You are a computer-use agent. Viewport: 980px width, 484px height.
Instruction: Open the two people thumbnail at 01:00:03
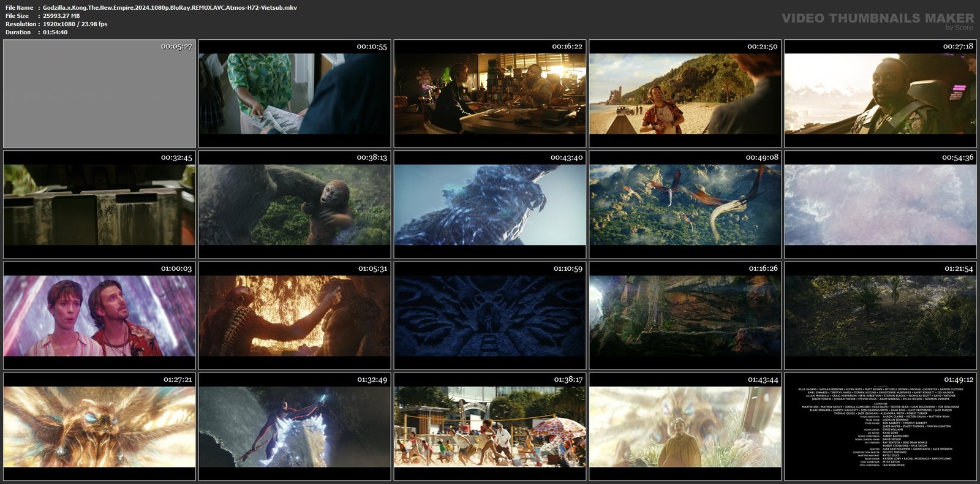click(99, 316)
